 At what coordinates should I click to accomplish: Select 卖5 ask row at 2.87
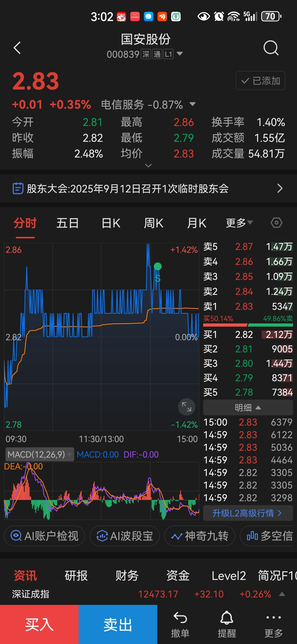pos(248,247)
